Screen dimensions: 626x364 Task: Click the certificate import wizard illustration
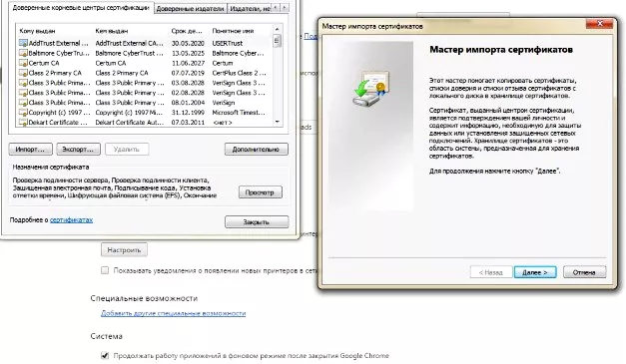point(370,89)
